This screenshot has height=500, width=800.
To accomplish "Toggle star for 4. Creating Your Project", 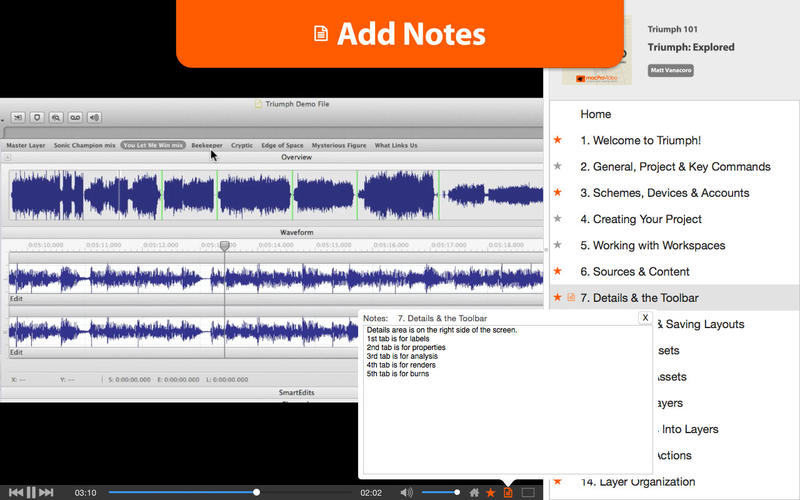I will [558, 219].
